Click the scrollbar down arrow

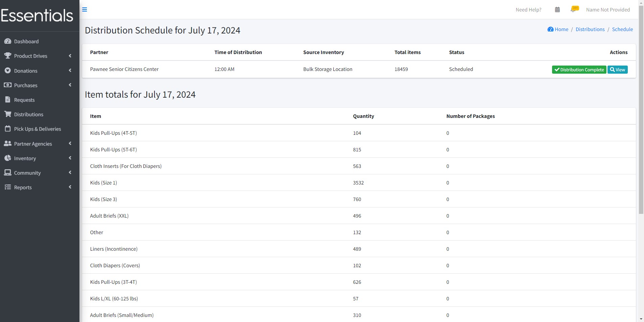tap(641, 319)
